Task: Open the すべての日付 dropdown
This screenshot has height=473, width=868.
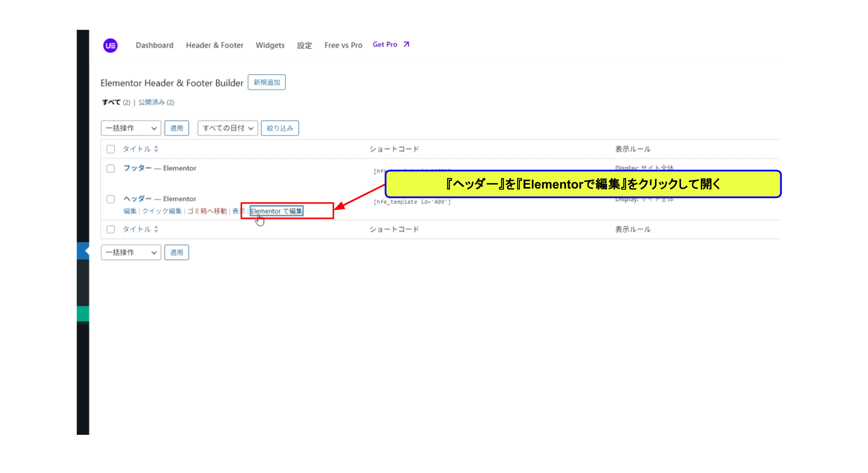Action: pos(228,128)
